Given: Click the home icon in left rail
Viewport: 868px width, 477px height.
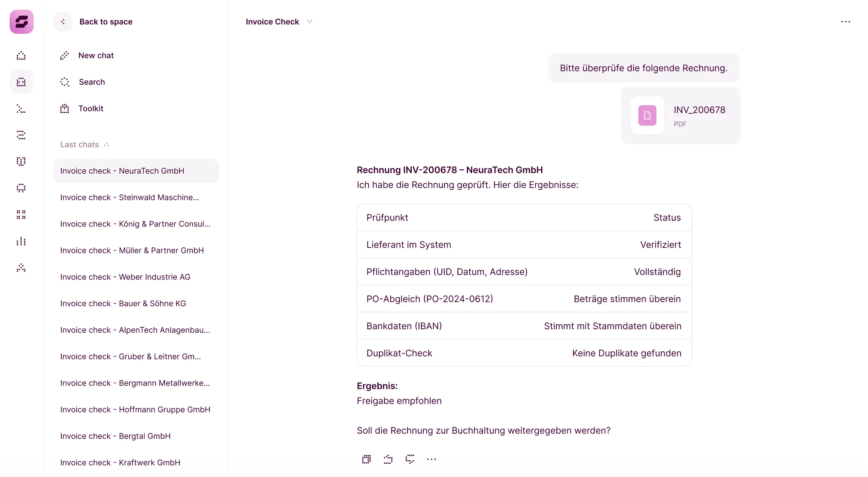Looking at the screenshot, I should pos(21,56).
